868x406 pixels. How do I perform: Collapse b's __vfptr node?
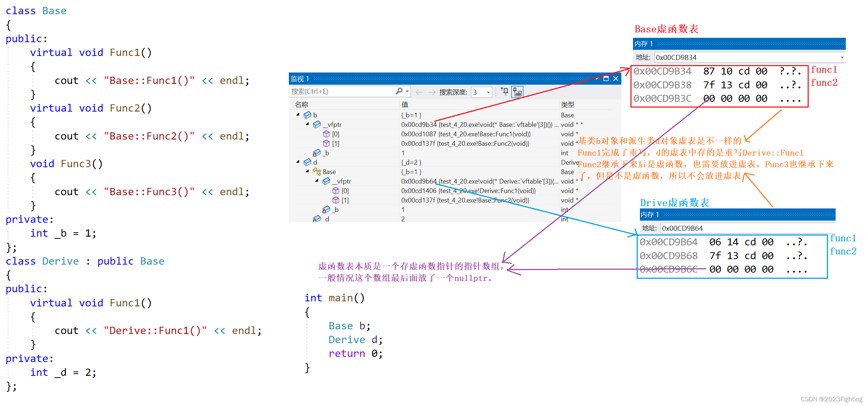click(307, 124)
